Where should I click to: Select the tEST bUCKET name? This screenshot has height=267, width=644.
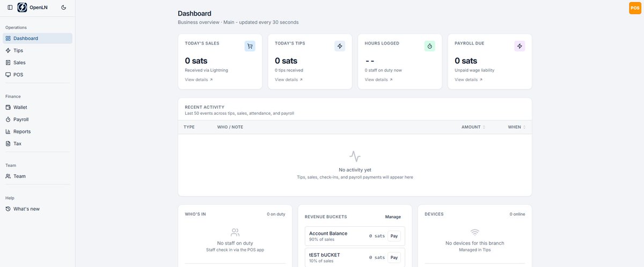pyautogui.click(x=325, y=255)
